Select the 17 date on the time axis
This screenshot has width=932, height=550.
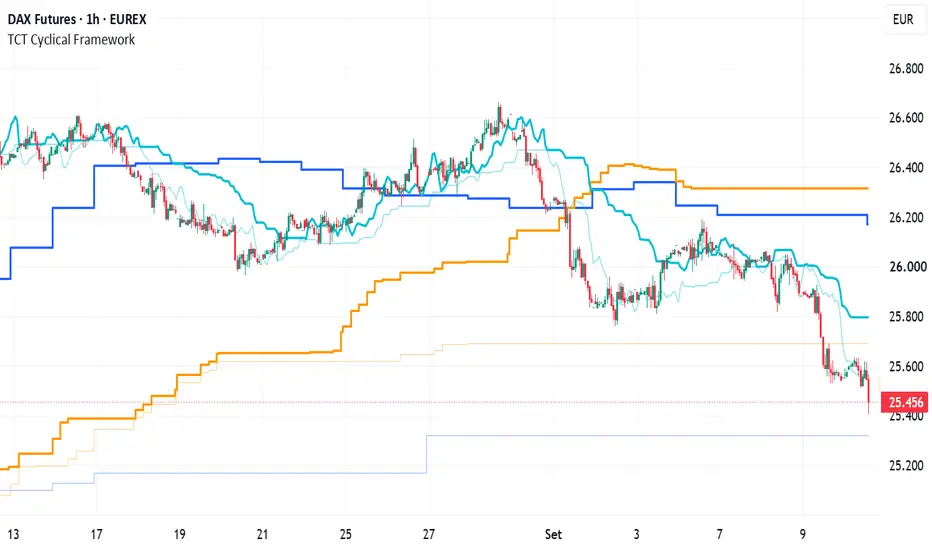tap(96, 534)
